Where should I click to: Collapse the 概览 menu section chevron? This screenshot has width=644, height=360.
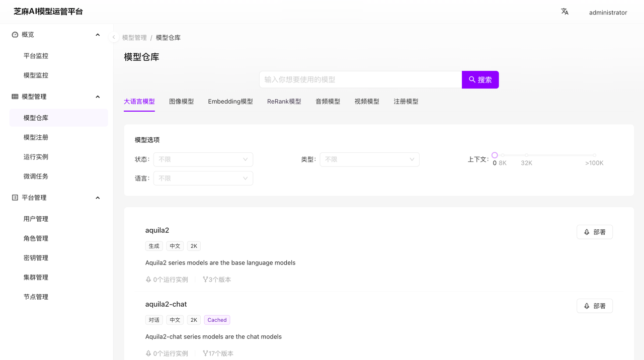(98, 35)
